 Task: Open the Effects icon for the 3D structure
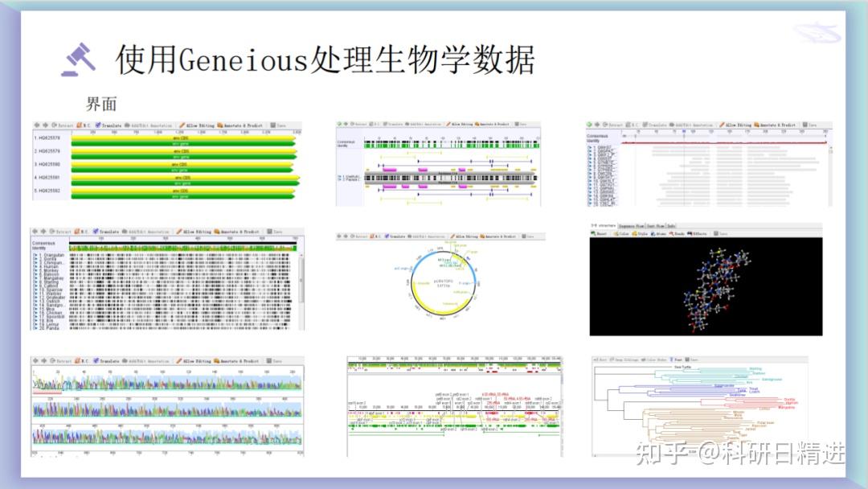(698, 234)
